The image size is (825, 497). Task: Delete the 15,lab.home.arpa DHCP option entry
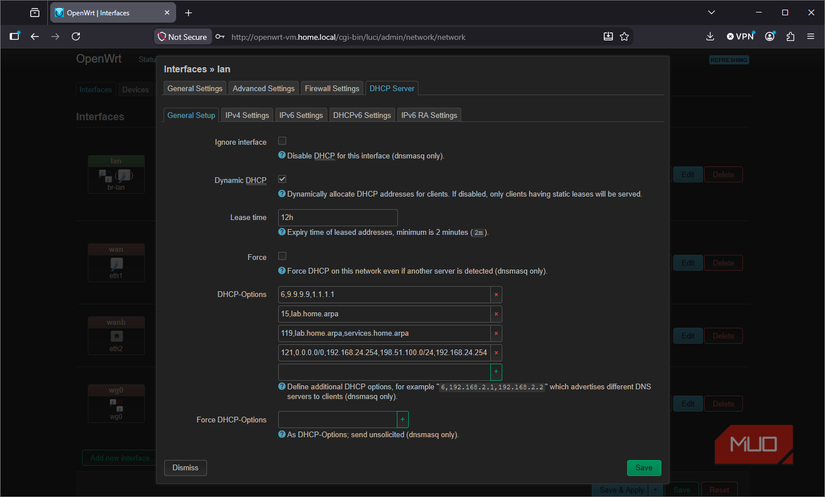pos(496,314)
